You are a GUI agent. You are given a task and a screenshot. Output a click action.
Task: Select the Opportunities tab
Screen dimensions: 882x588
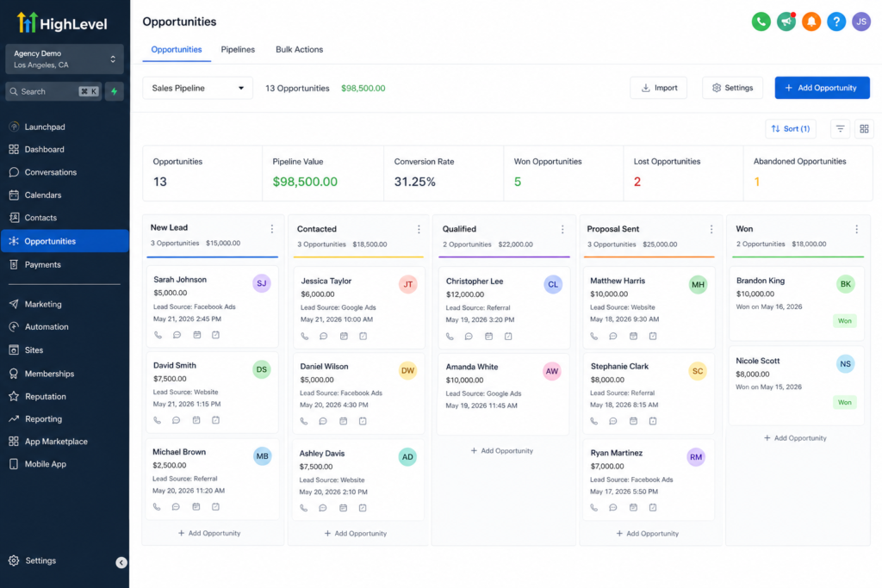pos(176,49)
